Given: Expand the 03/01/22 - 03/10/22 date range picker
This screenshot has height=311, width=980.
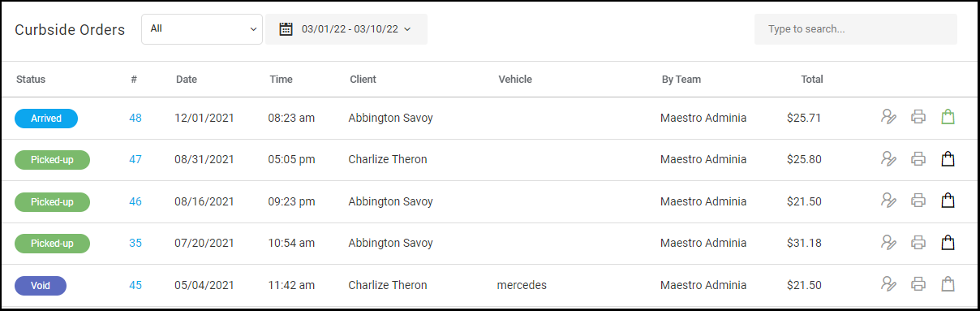Looking at the screenshot, I should (346, 29).
